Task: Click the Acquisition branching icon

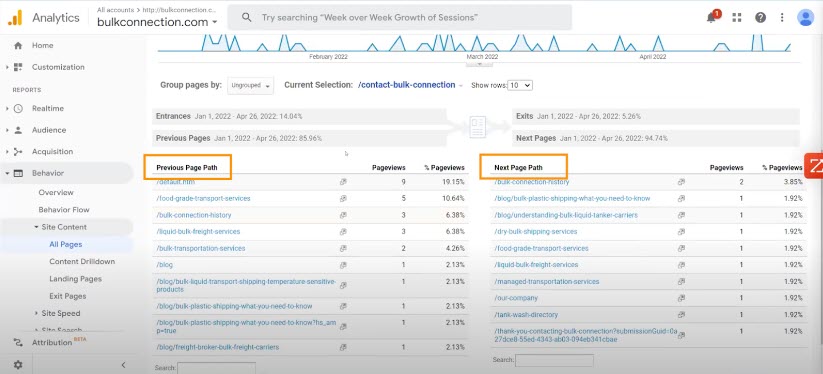Action: coord(18,152)
